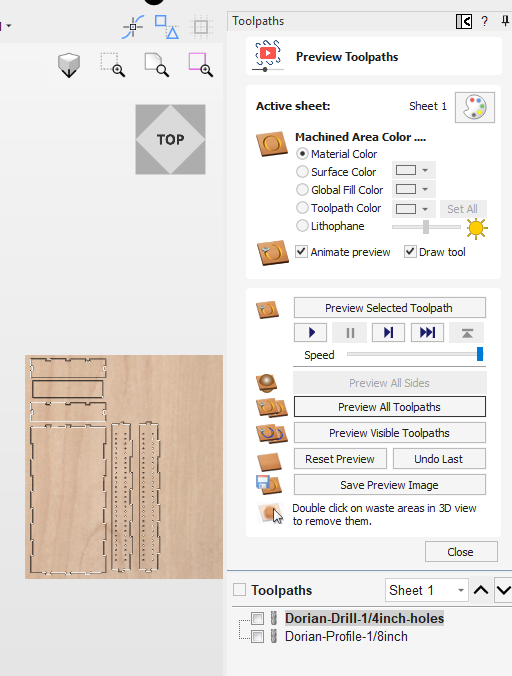Click the preview Speed slider
Image resolution: width=512 pixels, height=676 pixels.
point(415,354)
